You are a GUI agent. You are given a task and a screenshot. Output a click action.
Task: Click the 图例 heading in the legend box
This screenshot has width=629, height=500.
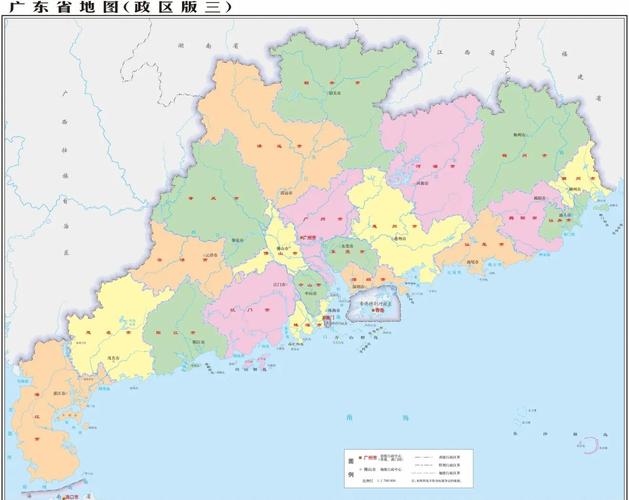click(351, 468)
